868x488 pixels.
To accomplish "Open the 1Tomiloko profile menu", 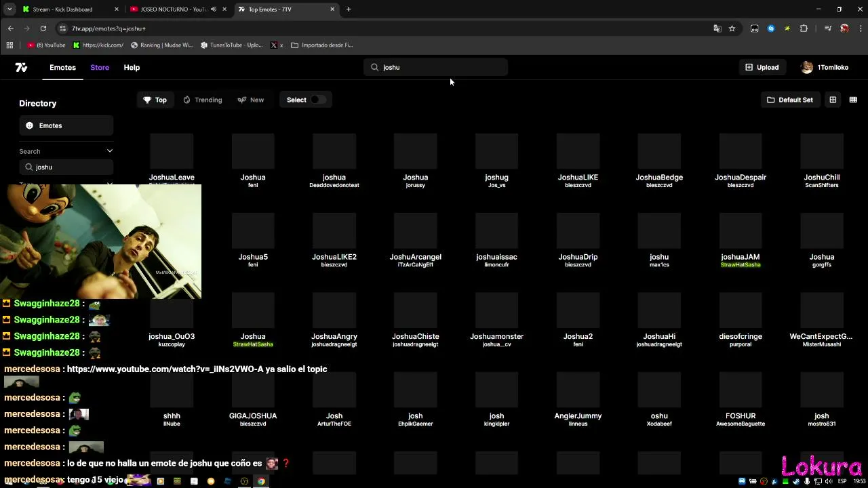I will (825, 67).
